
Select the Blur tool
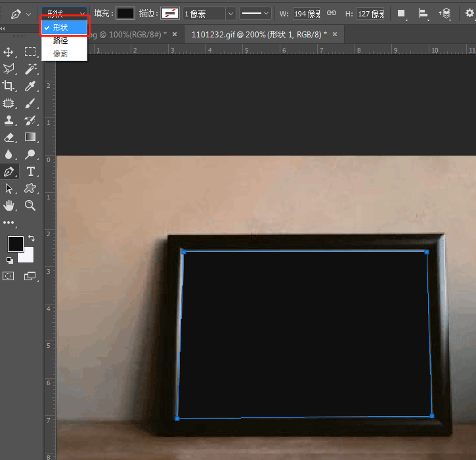pos(9,154)
